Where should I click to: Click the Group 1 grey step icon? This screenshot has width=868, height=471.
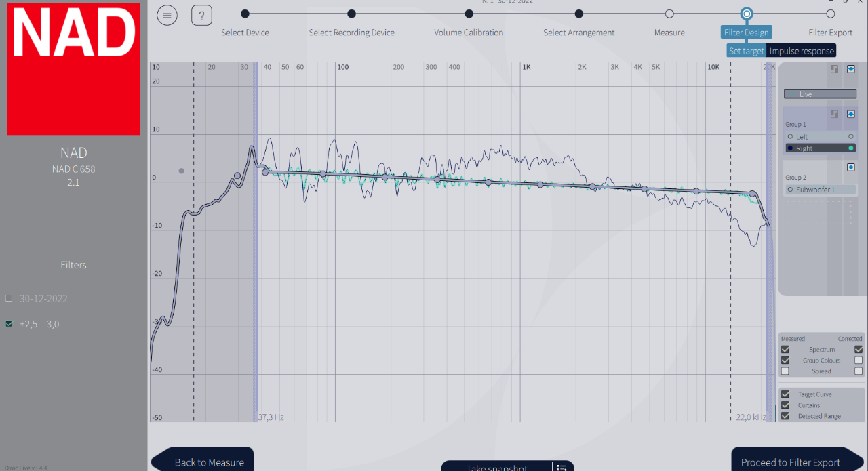(835, 114)
